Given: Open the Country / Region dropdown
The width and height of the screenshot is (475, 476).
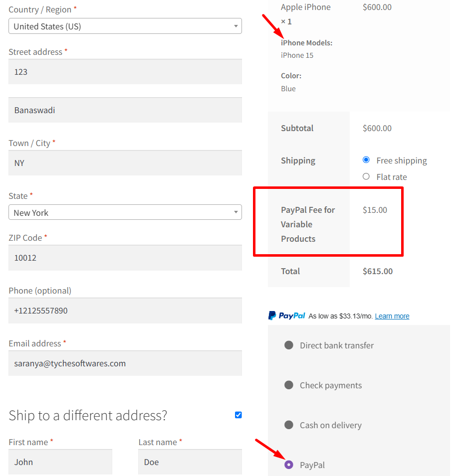Looking at the screenshot, I should click(125, 26).
